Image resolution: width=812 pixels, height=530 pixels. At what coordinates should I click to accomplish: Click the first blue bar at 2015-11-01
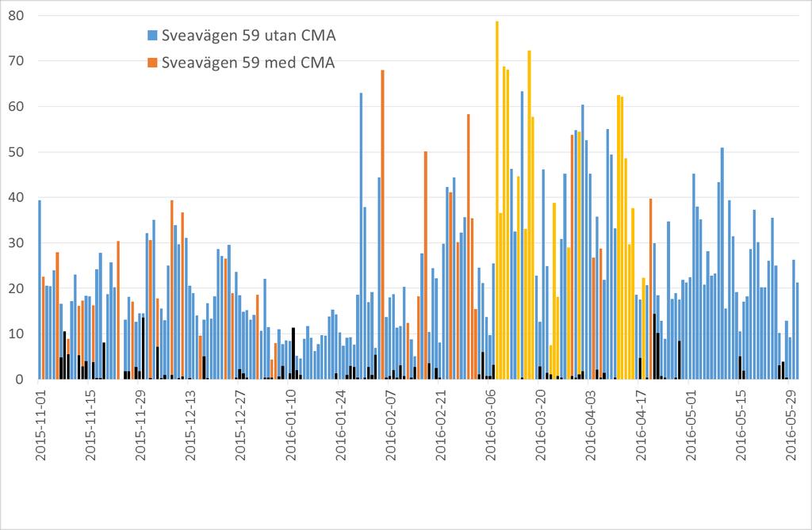40,290
